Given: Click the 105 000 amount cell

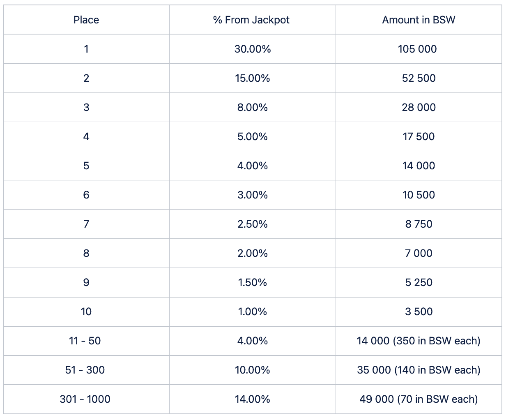Looking at the screenshot, I should 419,49.
